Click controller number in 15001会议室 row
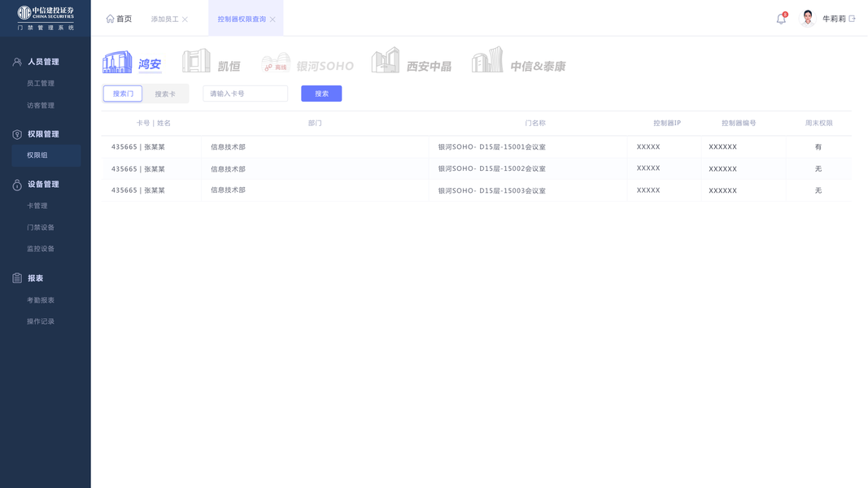Viewport: 868px width, 488px height. (x=723, y=147)
